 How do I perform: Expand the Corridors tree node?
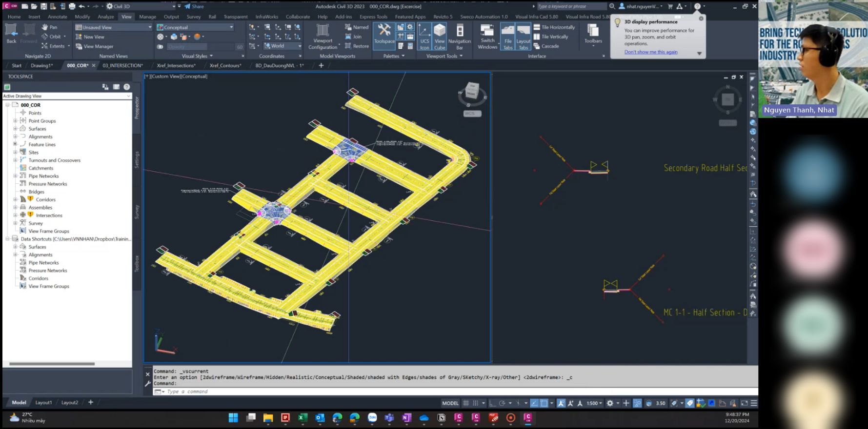(15, 199)
